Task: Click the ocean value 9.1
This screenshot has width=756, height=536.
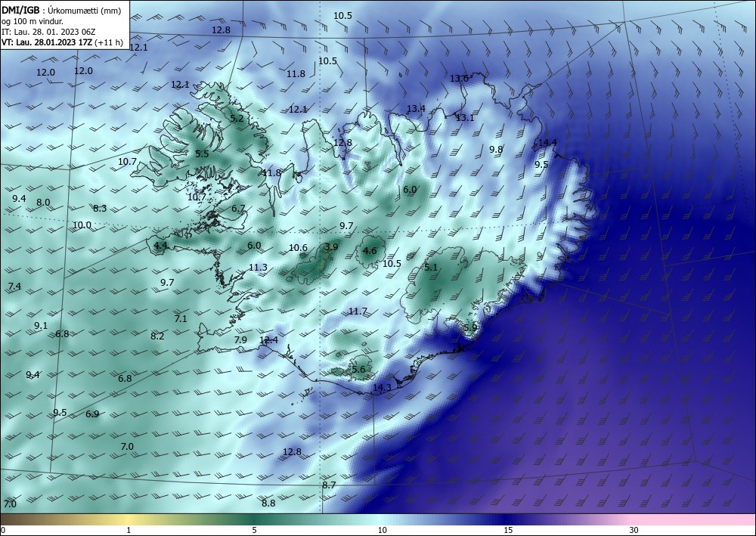Action: coord(41,326)
